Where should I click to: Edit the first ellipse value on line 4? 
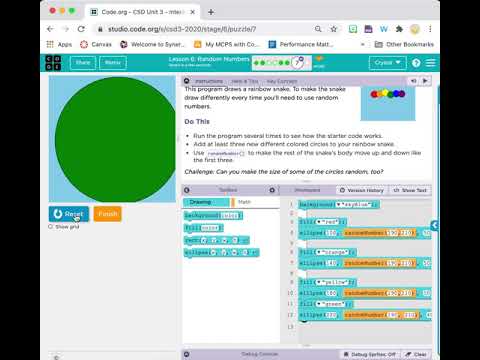tap(331, 233)
